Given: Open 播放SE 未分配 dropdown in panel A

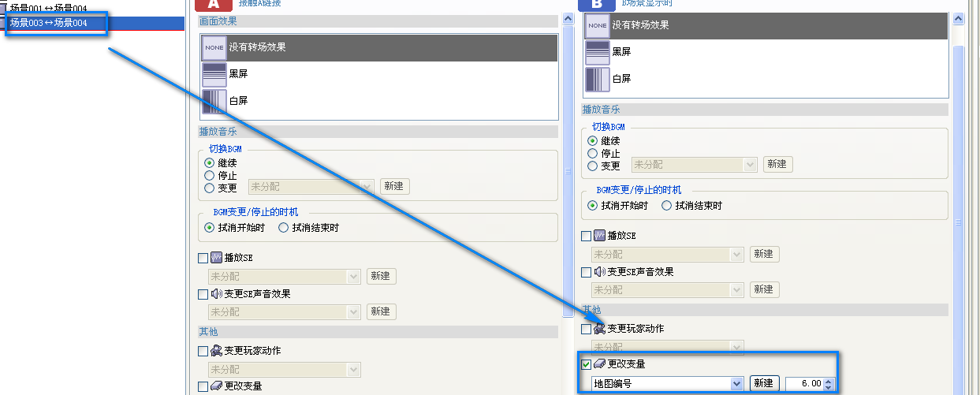Looking at the screenshot, I should coord(285,276).
